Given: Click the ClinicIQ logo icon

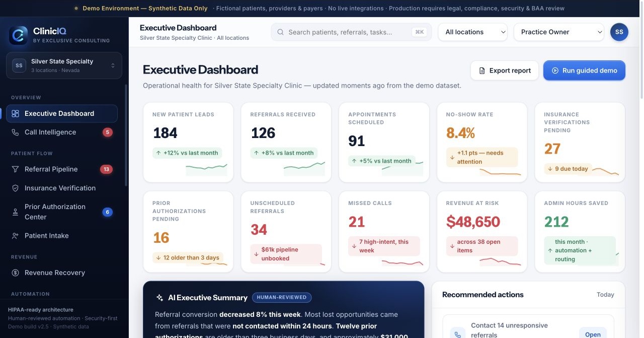Looking at the screenshot, I should 19,35.
